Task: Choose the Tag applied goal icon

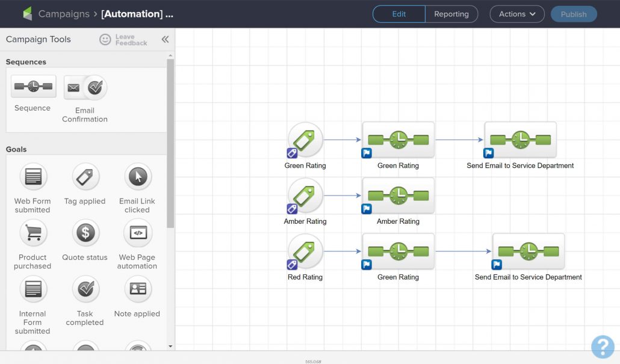Action: [85, 176]
